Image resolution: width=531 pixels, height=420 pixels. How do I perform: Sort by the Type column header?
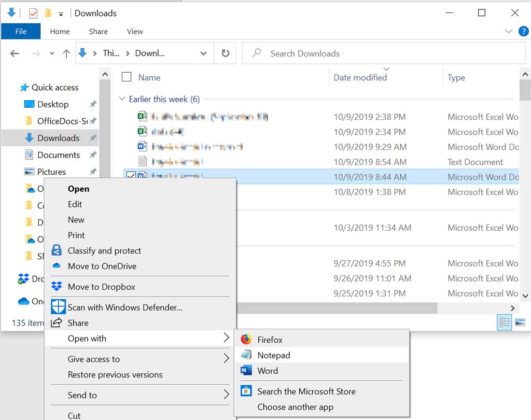[x=456, y=78]
